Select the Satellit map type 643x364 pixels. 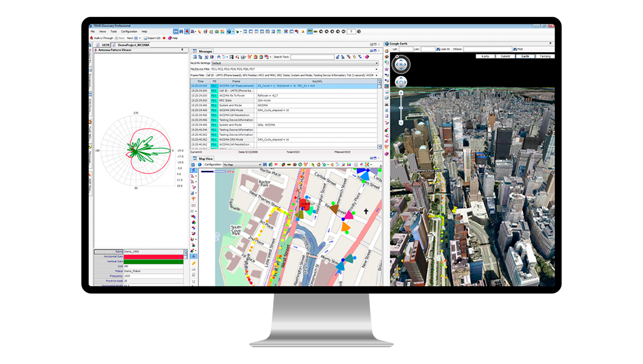point(505,56)
